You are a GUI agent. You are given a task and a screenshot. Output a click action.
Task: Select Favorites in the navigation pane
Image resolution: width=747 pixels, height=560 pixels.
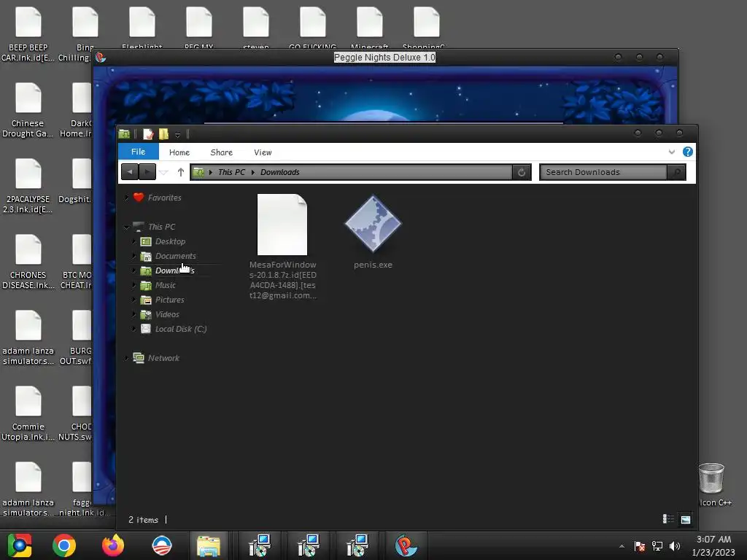coord(164,198)
